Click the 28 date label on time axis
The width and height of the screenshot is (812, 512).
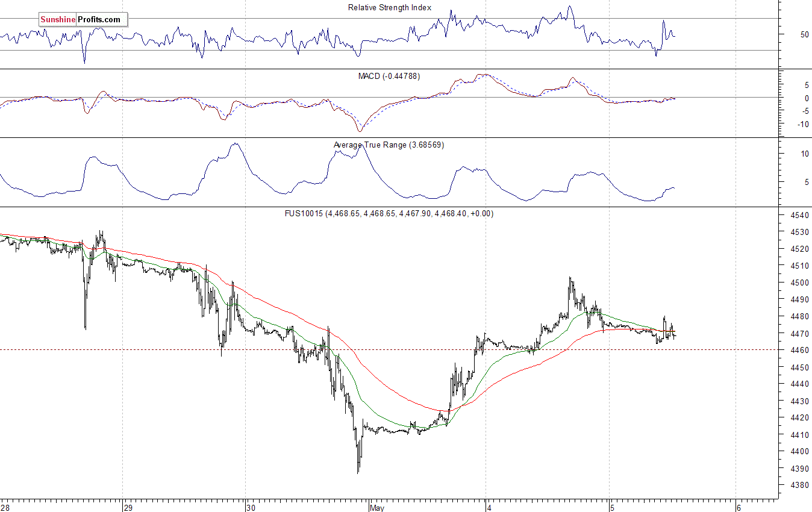6,508
